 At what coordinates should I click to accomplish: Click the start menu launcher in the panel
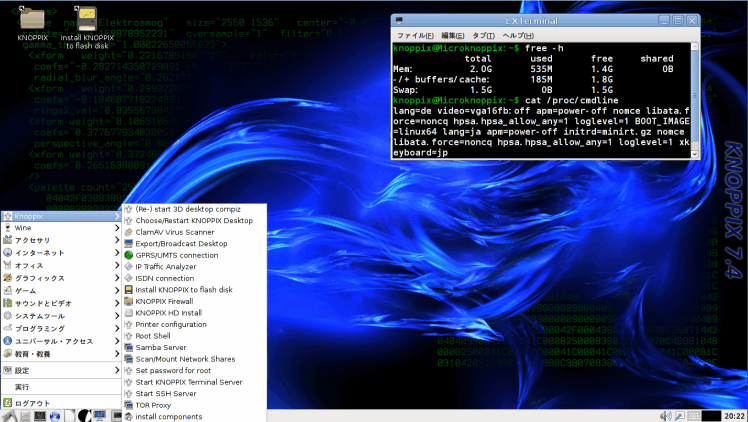(x=10, y=416)
